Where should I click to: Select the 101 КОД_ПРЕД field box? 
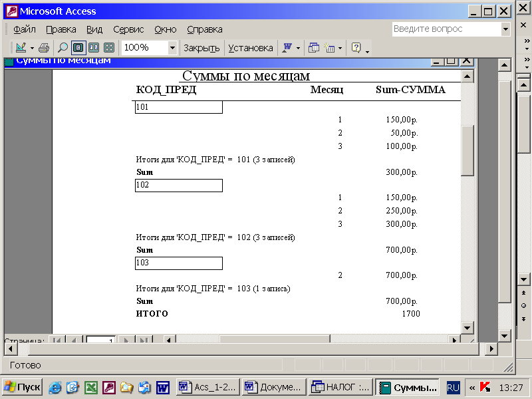coord(179,107)
